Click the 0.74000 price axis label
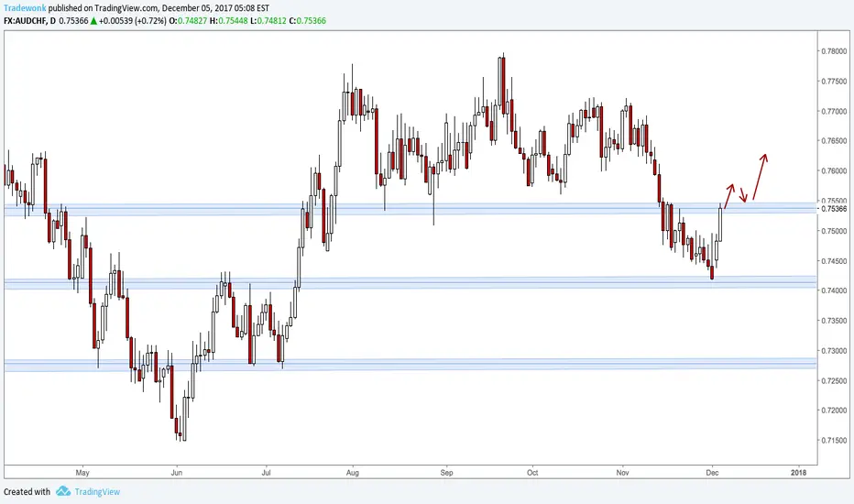This screenshot has width=854, height=504. click(834, 291)
